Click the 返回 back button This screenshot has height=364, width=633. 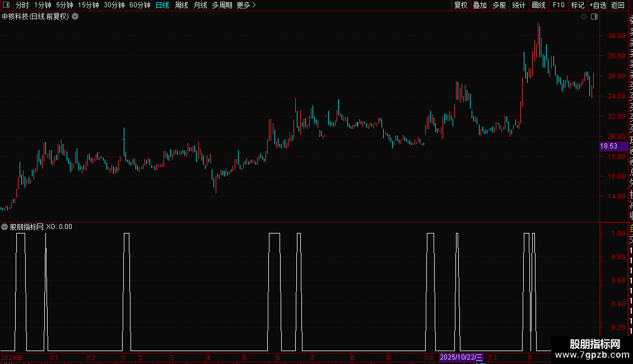point(618,5)
